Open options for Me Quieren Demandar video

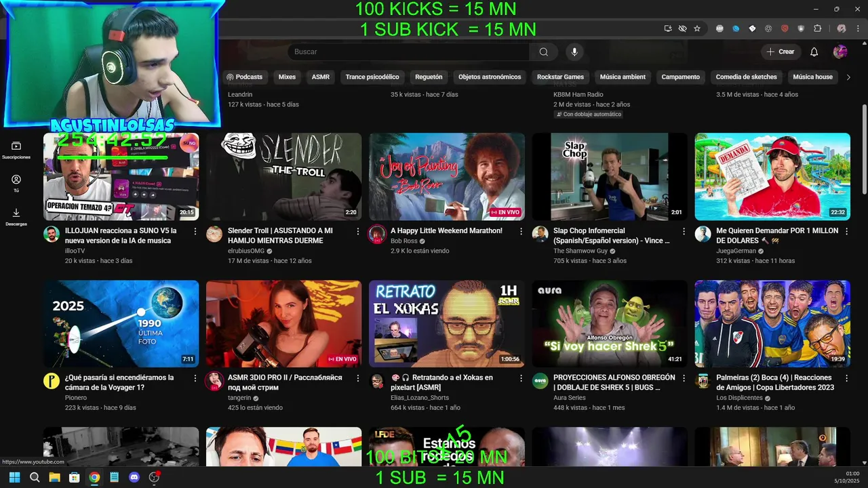[846, 232]
